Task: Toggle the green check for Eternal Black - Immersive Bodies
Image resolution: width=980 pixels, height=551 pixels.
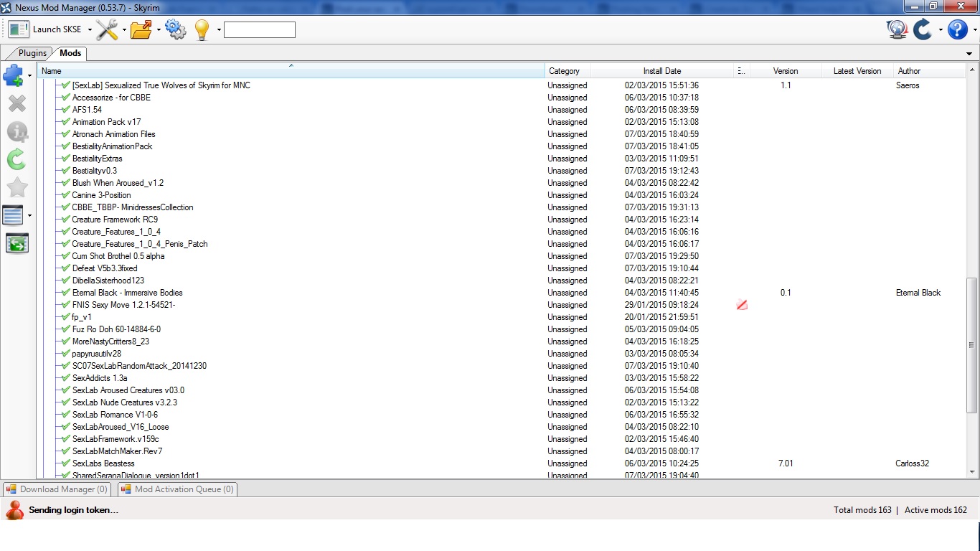Action: coord(66,293)
